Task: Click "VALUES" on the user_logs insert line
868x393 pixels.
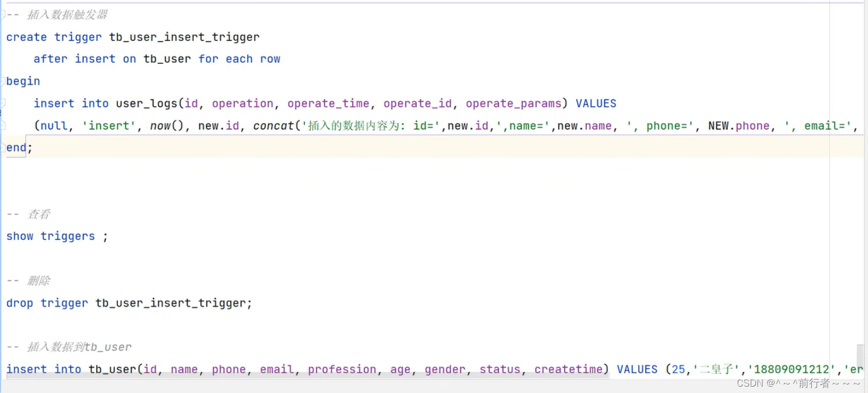Action: [596, 104]
